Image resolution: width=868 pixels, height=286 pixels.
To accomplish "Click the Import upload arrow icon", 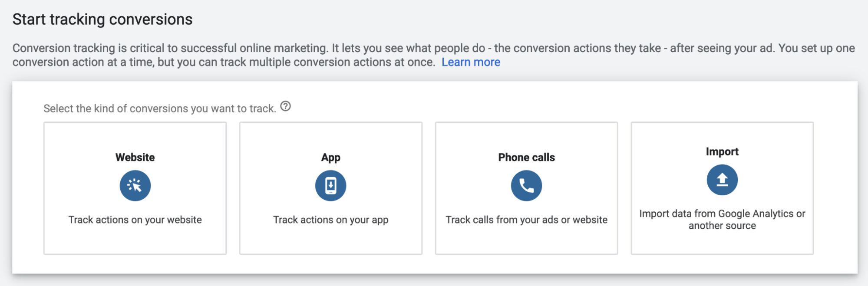I will 722,180.
